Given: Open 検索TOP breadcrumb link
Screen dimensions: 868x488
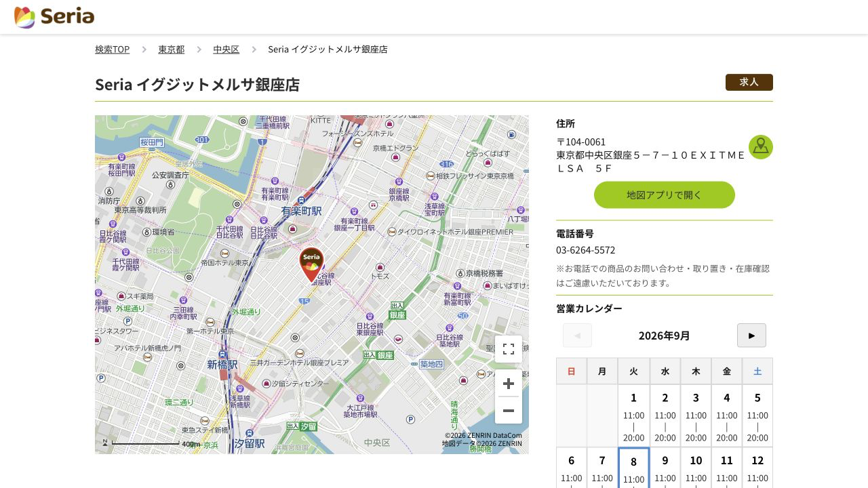Looking at the screenshot, I should (x=113, y=49).
